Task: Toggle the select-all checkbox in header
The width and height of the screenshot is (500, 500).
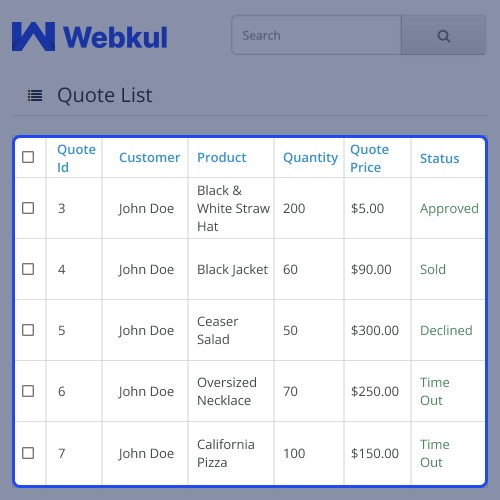Action: 28,157
